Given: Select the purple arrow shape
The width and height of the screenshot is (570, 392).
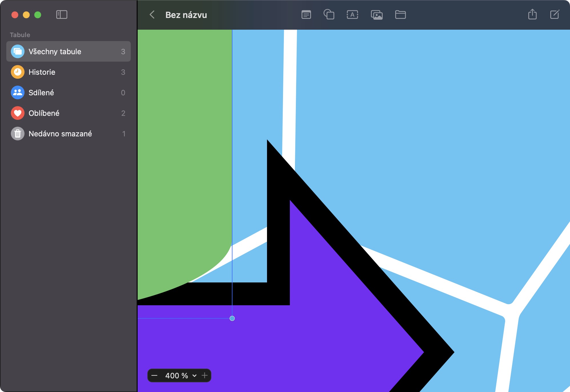Looking at the screenshot, I should [x=314, y=342].
